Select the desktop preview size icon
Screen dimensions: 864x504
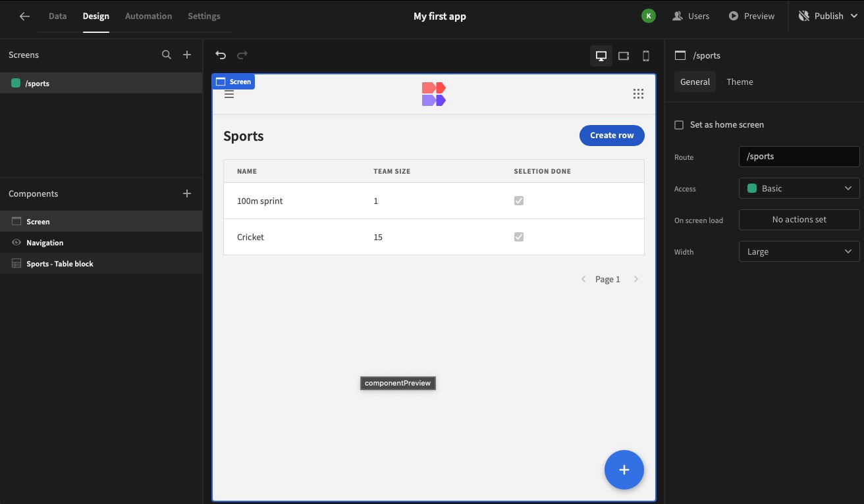[x=601, y=56]
